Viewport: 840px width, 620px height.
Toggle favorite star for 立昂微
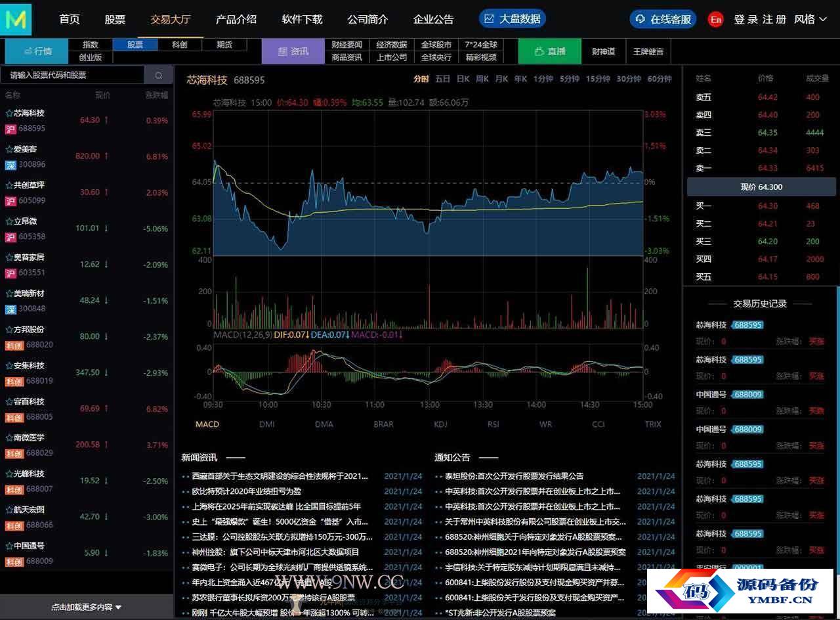(9, 221)
